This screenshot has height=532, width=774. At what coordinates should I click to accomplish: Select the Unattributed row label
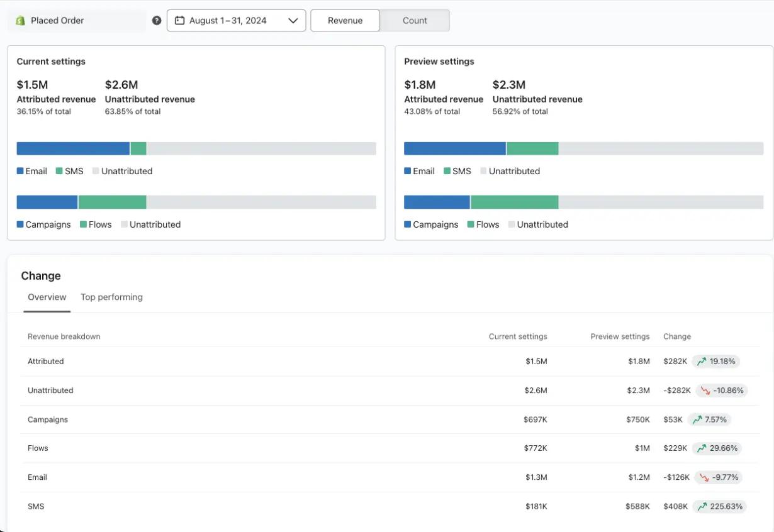click(50, 391)
